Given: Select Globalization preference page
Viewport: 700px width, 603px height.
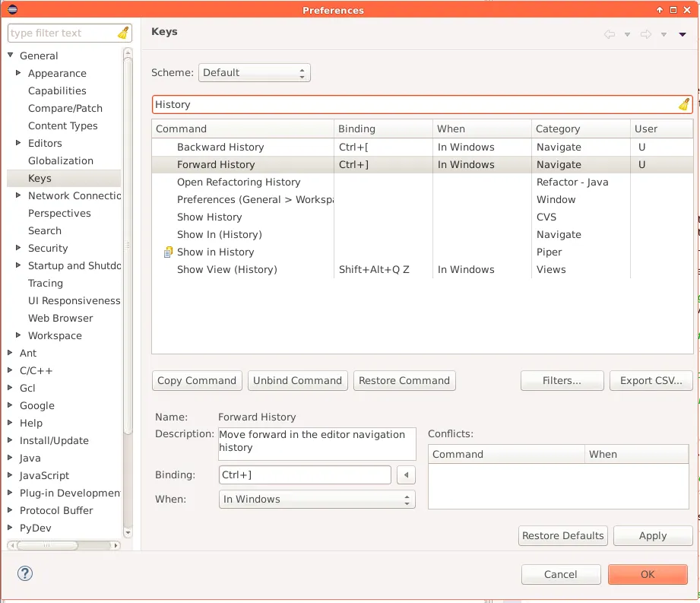Looking at the screenshot, I should click(61, 160).
